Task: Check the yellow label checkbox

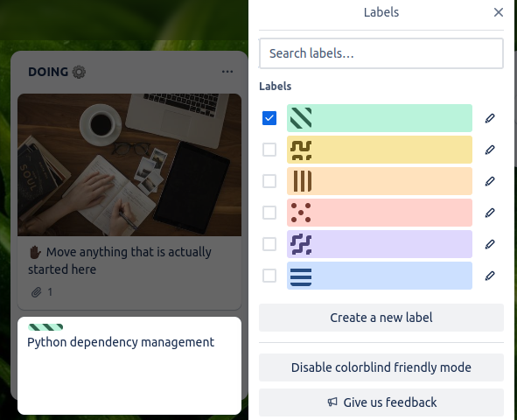Action: tap(269, 150)
